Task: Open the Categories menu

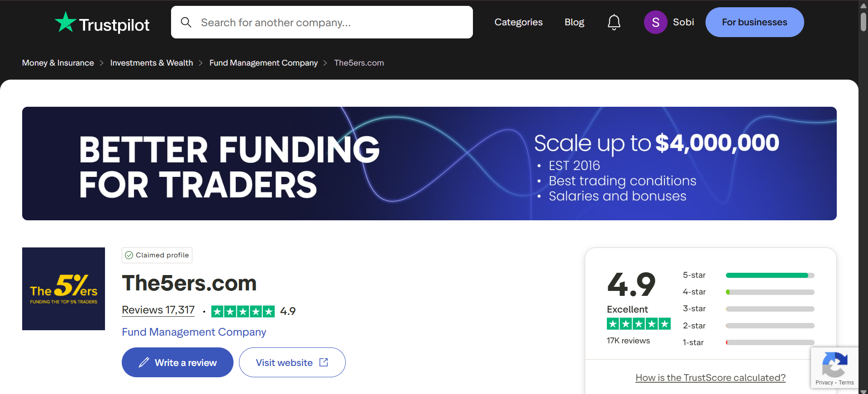Action: pos(518,22)
